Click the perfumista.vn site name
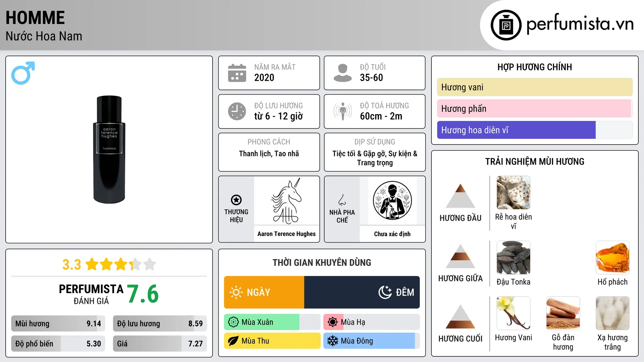 580,24
